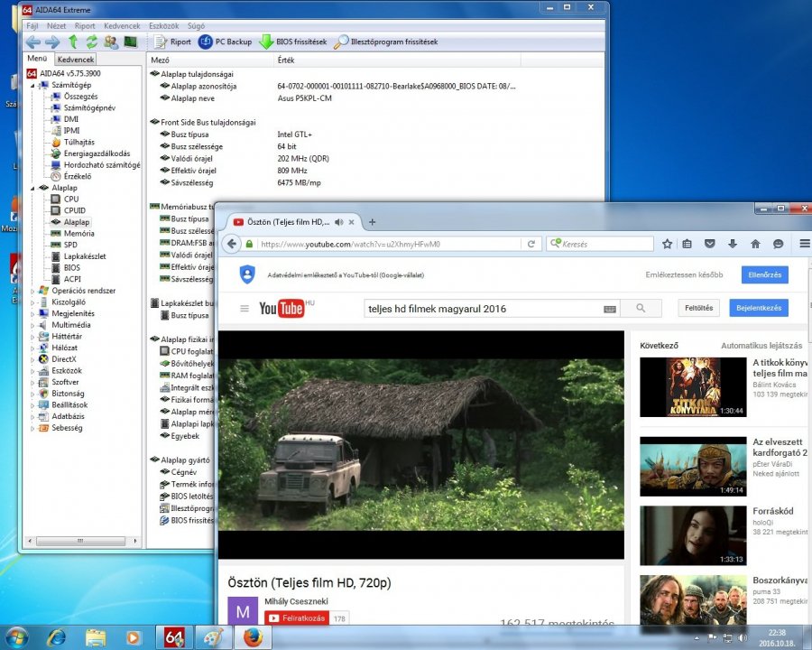Open the Súgó menu in AIDA64
The image size is (812, 650).
196,26
